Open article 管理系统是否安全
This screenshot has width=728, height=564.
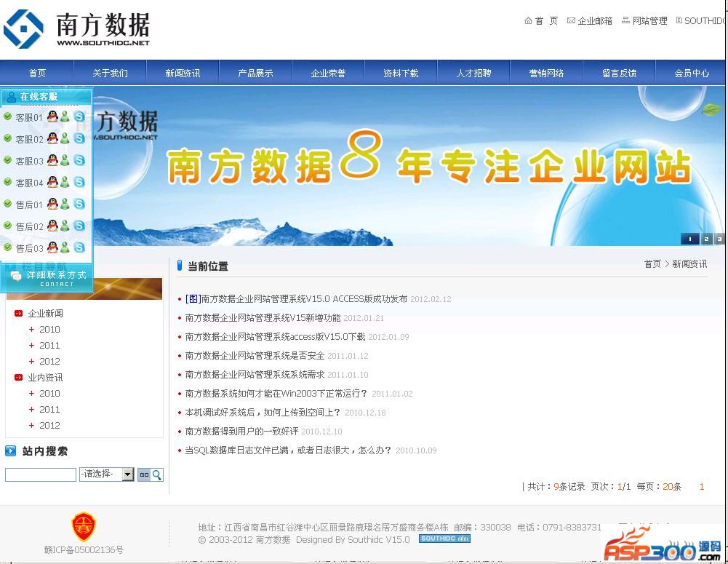pos(255,356)
